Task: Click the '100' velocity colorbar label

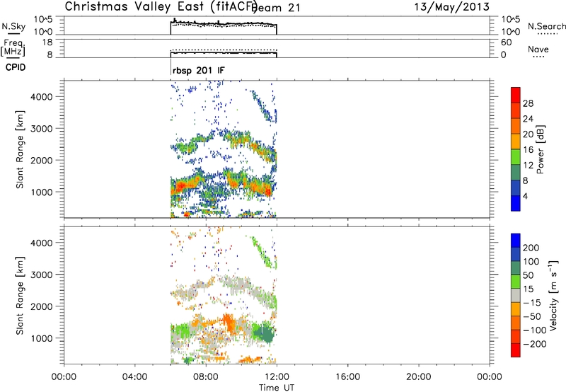Action: [531, 262]
